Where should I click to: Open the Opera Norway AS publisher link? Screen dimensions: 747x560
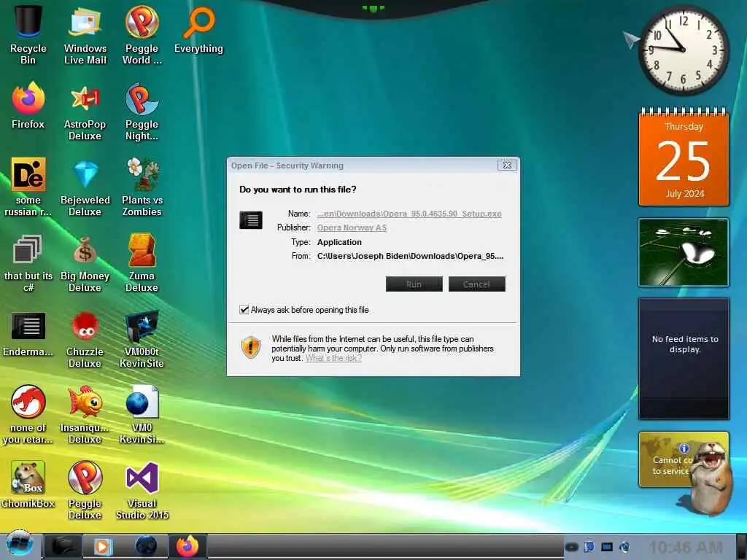[352, 227]
